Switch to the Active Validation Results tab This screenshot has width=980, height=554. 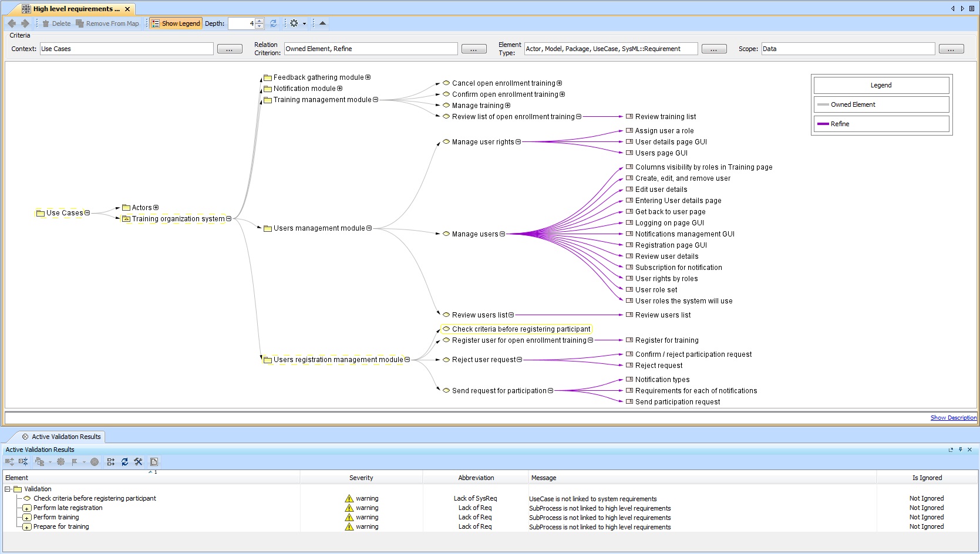(62, 437)
